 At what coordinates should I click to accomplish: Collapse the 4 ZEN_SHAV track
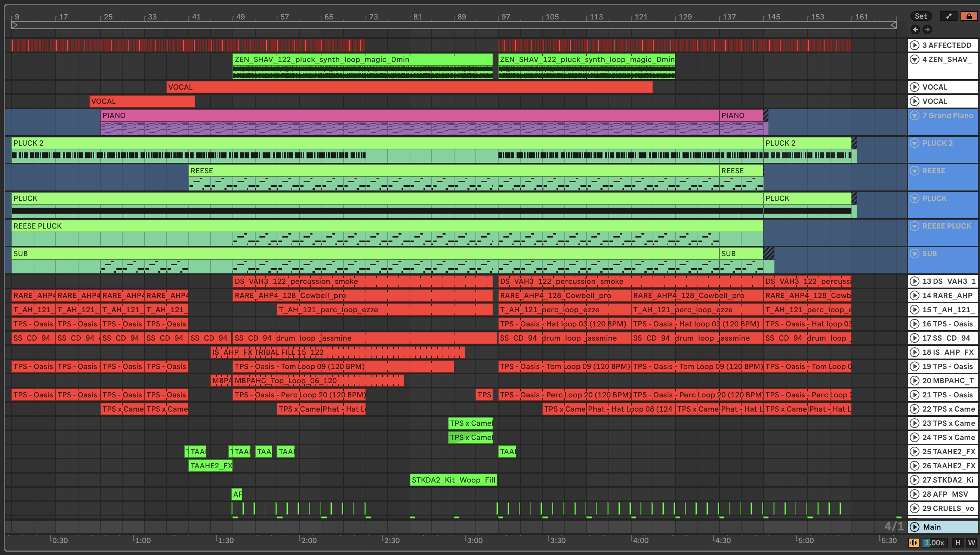tap(914, 59)
